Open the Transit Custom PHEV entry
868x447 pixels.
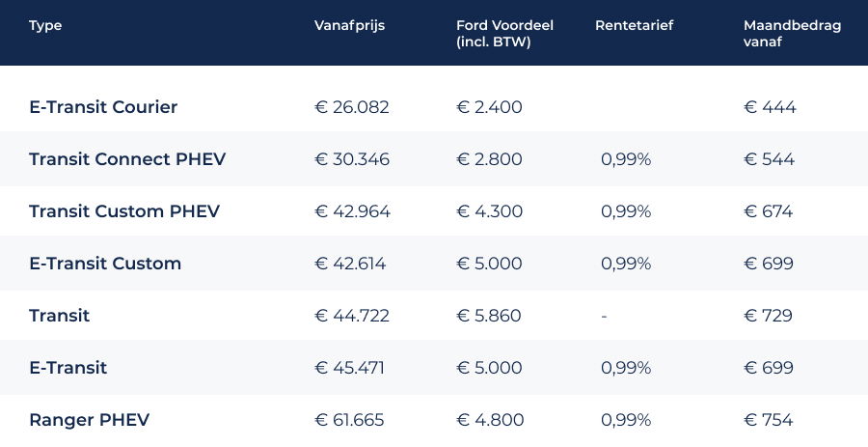coord(124,211)
